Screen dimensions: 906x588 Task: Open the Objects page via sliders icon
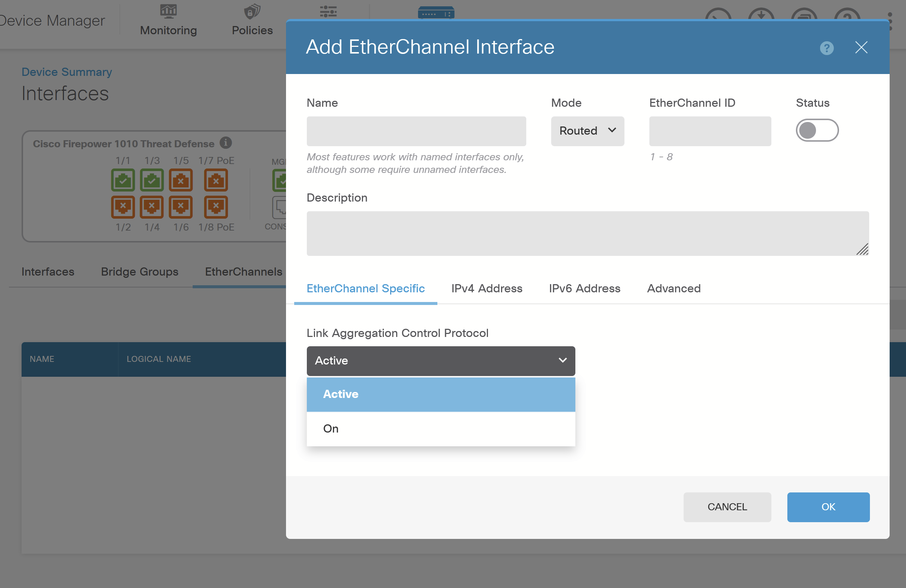(x=328, y=12)
